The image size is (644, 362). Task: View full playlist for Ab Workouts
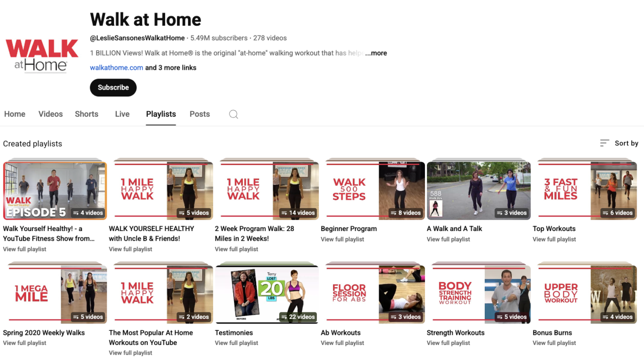pos(342,343)
